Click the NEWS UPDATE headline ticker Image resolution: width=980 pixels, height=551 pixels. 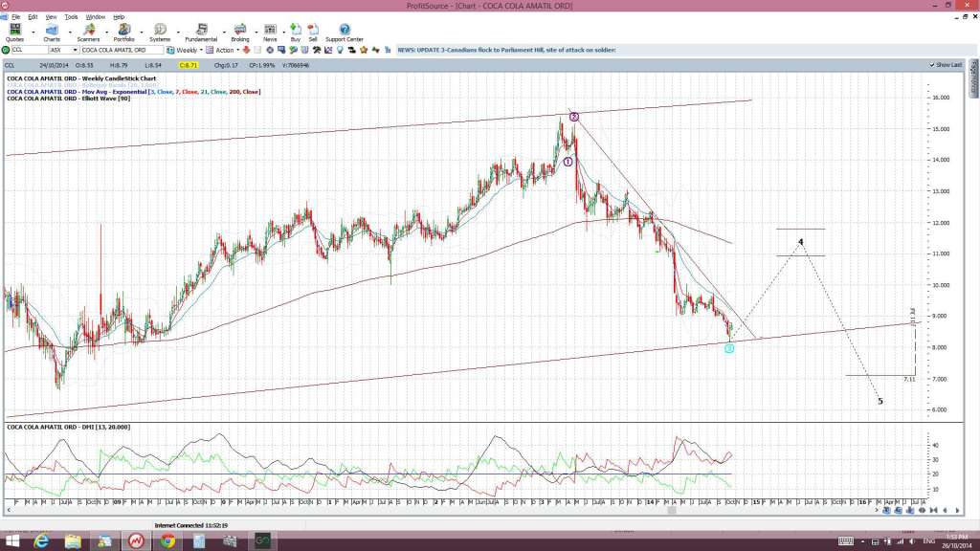[x=507, y=50]
